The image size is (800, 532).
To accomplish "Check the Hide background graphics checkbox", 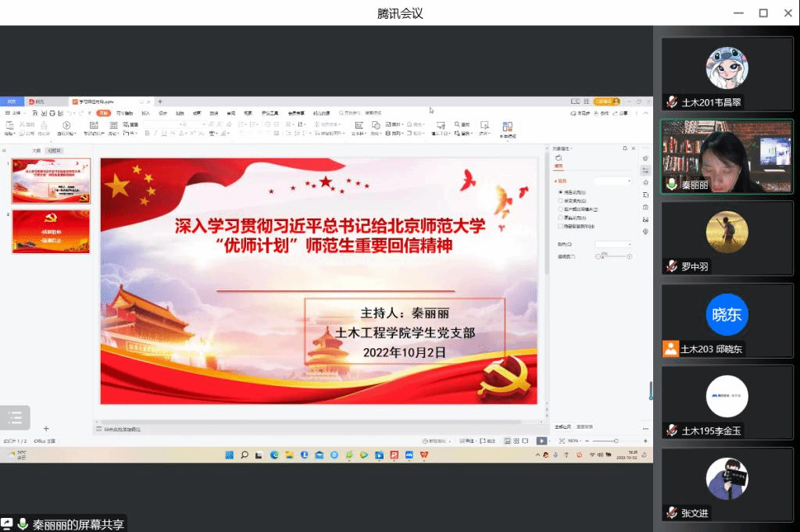I will click(x=560, y=227).
